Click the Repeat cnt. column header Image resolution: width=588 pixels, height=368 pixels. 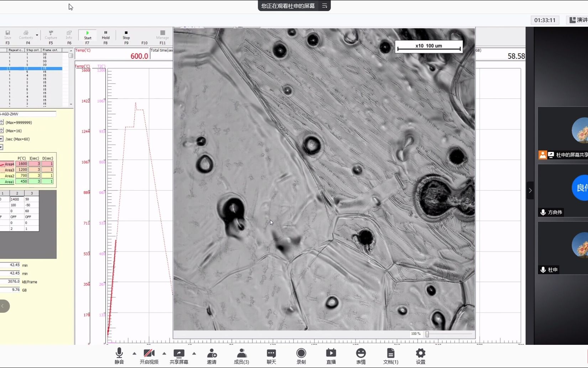click(x=16, y=50)
